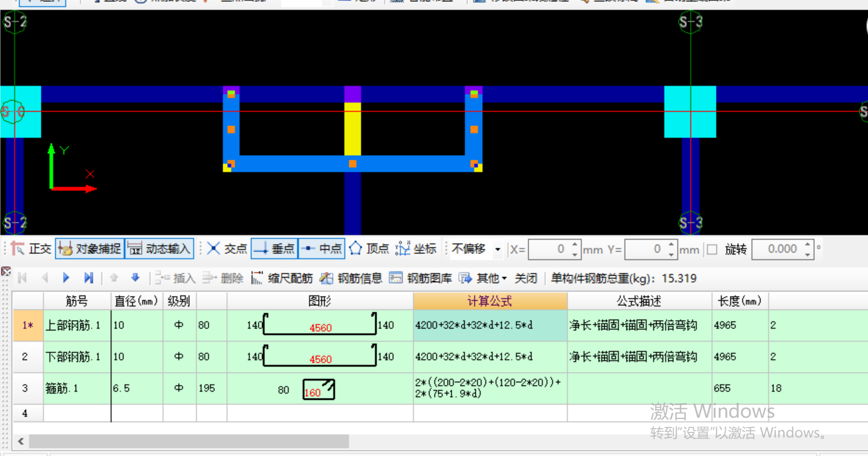Open 钢筋图库 rebar shape library

coord(420,278)
